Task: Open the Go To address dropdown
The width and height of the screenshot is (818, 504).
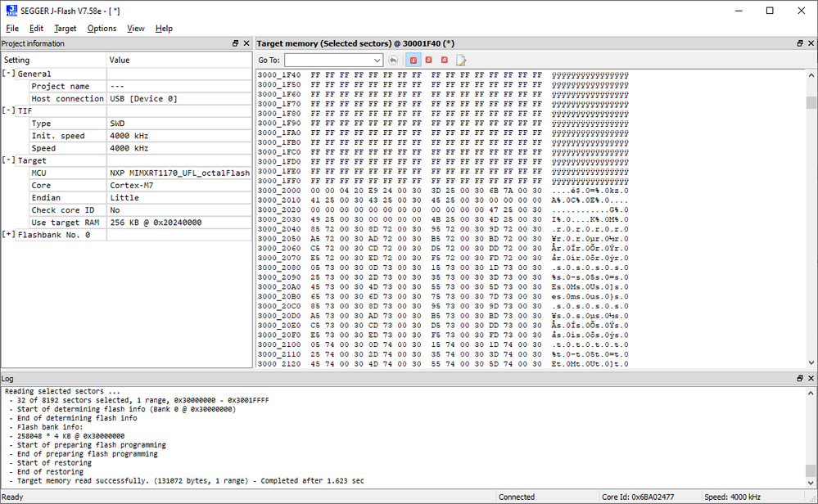Action: tap(377, 61)
